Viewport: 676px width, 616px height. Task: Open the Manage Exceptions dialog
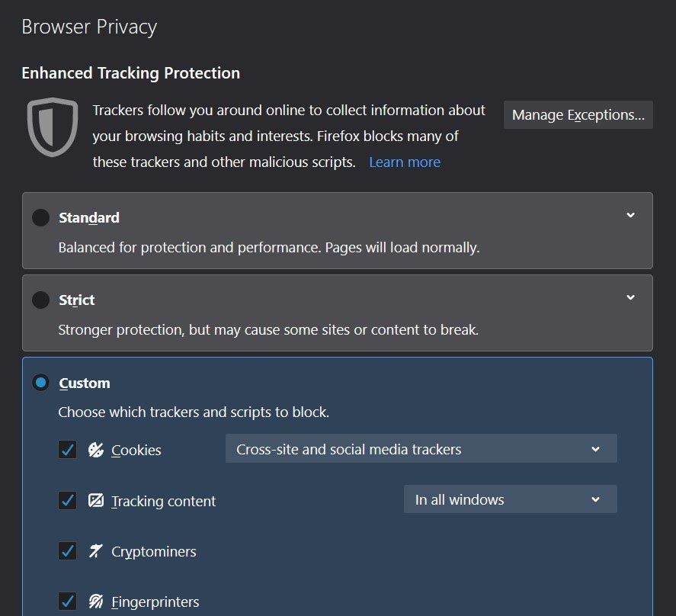(x=578, y=115)
